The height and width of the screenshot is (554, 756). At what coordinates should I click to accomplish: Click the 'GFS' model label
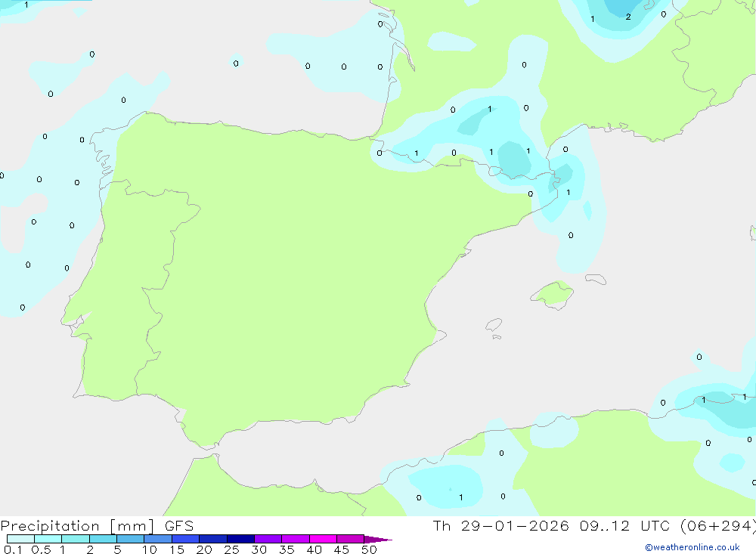(x=179, y=526)
